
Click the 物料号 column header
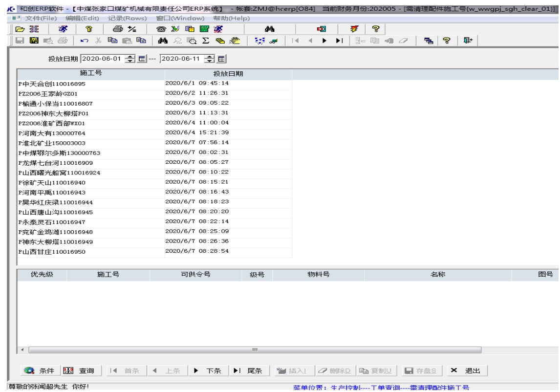(x=319, y=275)
